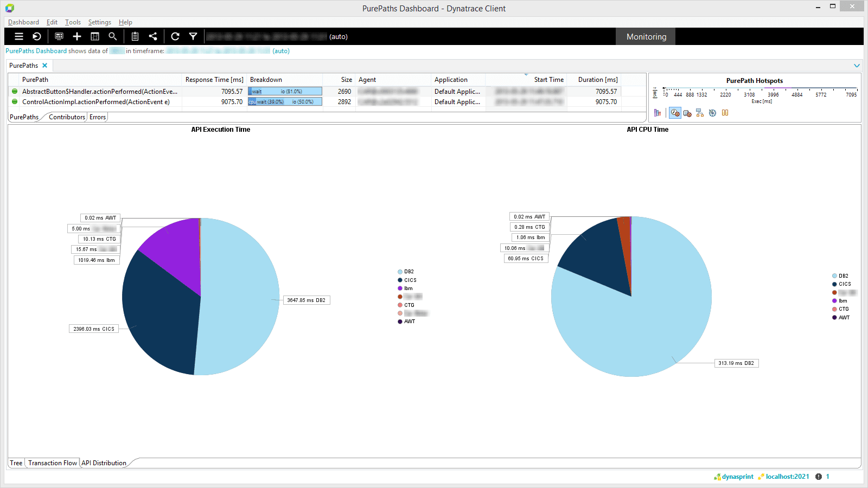Click the share icon in the toolbar
Image resolution: width=868 pixels, height=488 pixels.
click(x=153, y=36)
